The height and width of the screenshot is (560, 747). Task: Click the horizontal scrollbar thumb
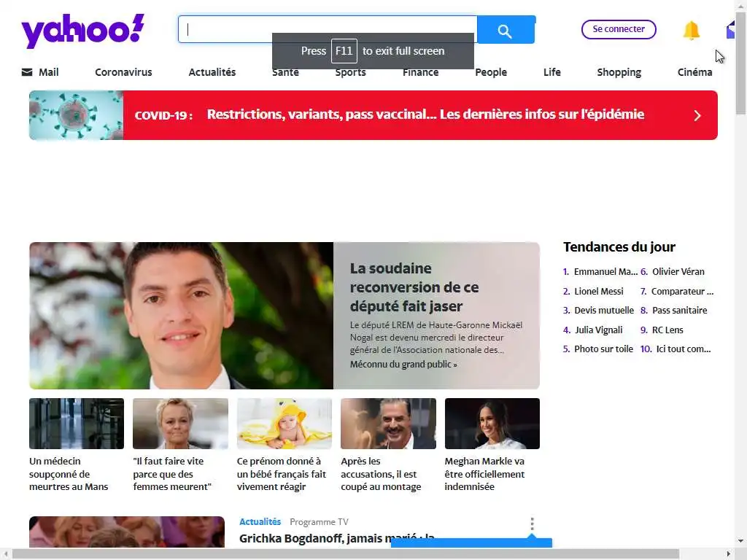(x=345, y=553)
